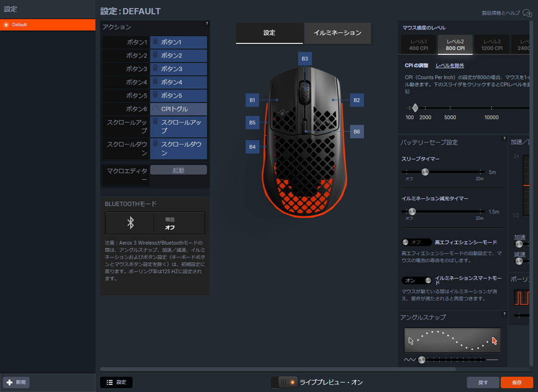Launch the macro editor

coord(178,170)
